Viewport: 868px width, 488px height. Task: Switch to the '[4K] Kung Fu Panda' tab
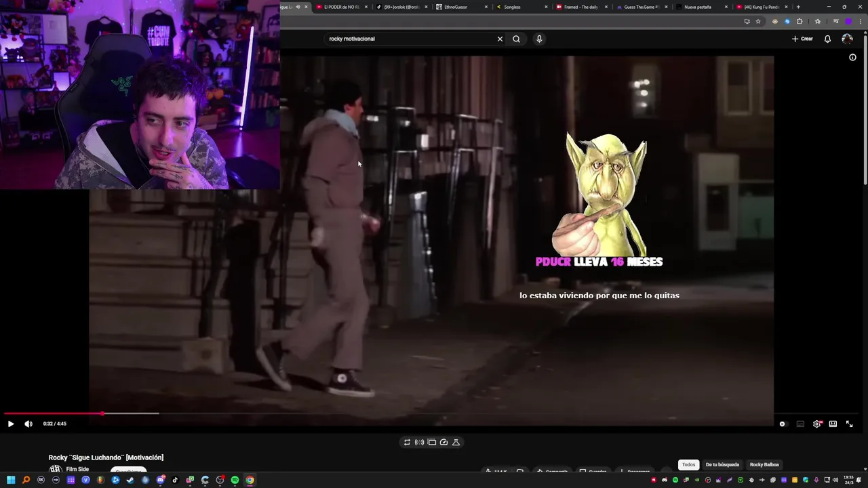(x=761, y=7)
